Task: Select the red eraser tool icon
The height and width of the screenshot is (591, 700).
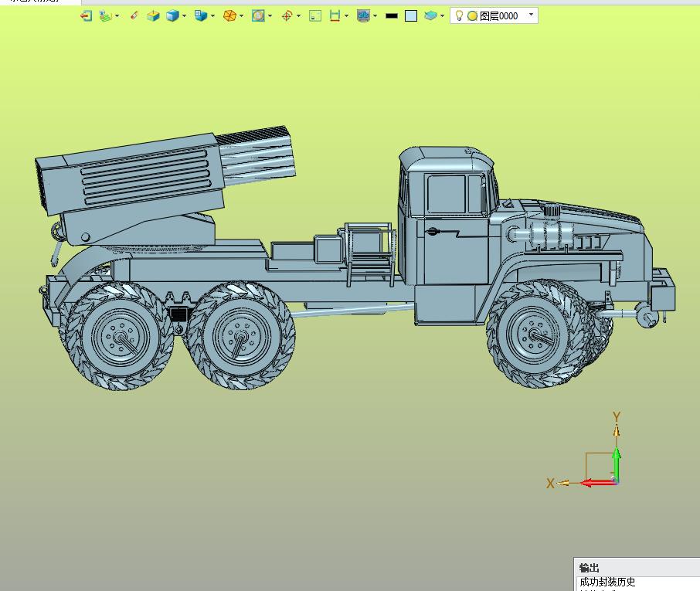Action: [134, 16]
